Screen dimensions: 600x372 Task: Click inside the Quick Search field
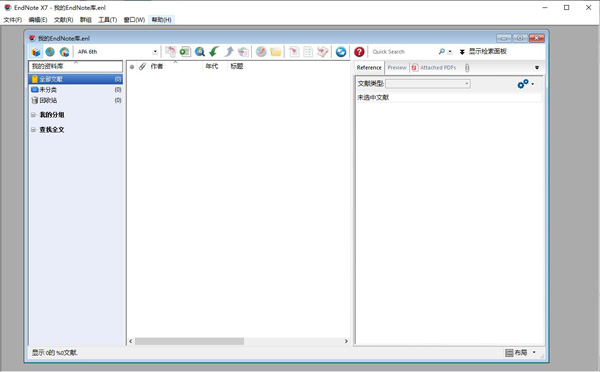pos(404,52)
